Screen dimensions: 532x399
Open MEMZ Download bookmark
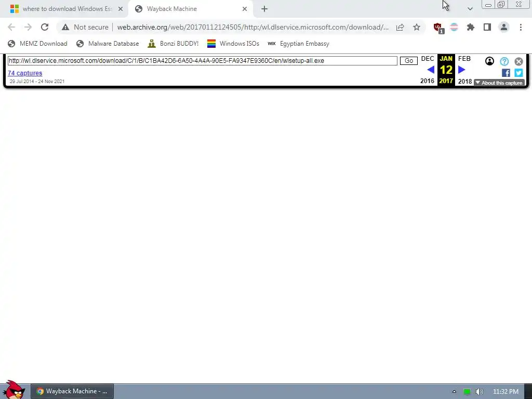(x=37, y=44)
